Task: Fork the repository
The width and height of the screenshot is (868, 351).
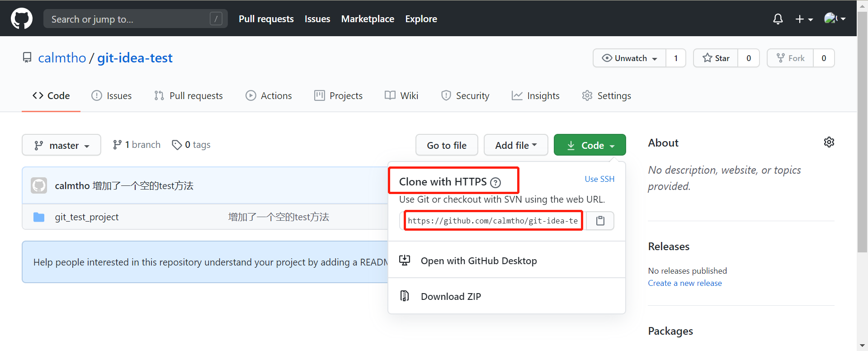Action: pos(790,58)
